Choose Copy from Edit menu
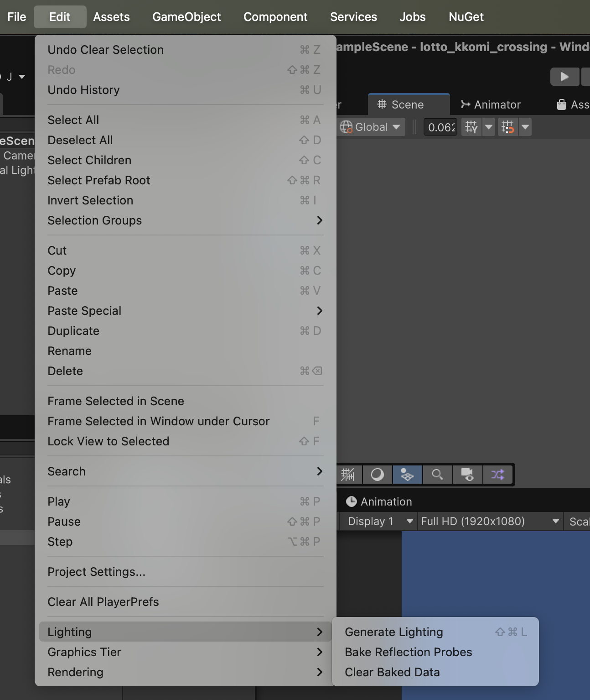Screen dimensions: 590x700 tap(185, 271)
